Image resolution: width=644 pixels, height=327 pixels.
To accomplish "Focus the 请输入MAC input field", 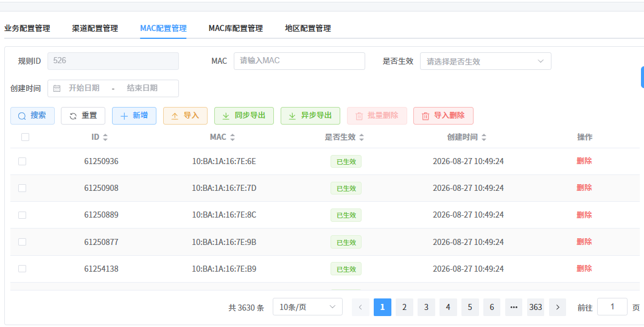I will (299, 61).
